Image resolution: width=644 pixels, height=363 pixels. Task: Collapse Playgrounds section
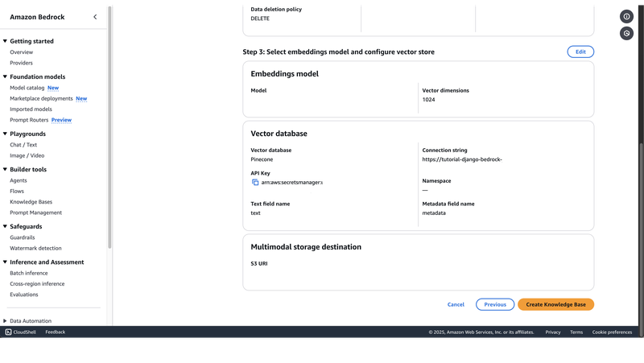point(5,134)
